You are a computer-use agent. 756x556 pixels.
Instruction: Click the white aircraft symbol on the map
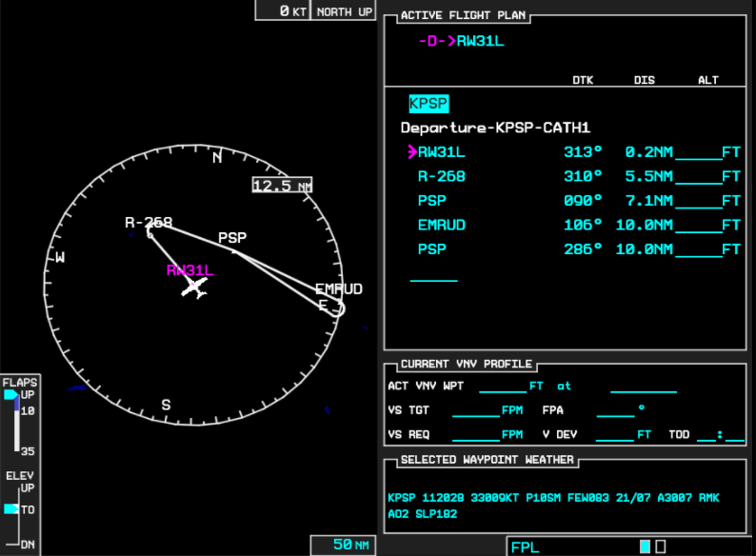pos(196,287)
